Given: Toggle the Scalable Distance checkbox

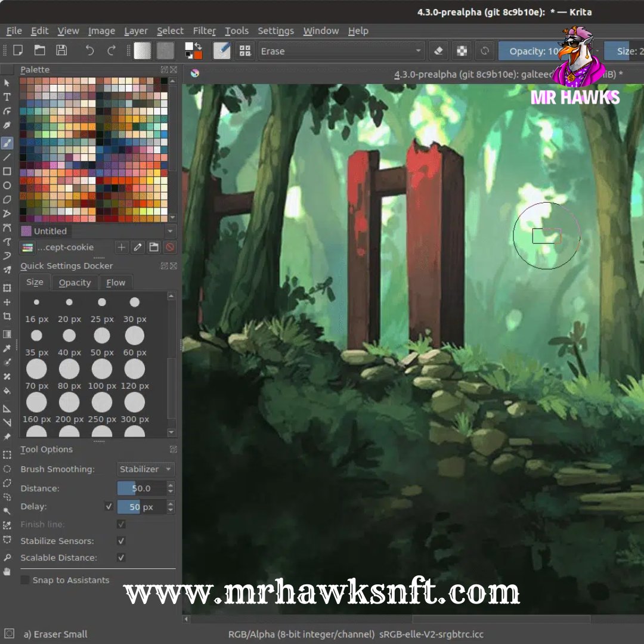Looking at the screenshot, I should click(121, 558).
